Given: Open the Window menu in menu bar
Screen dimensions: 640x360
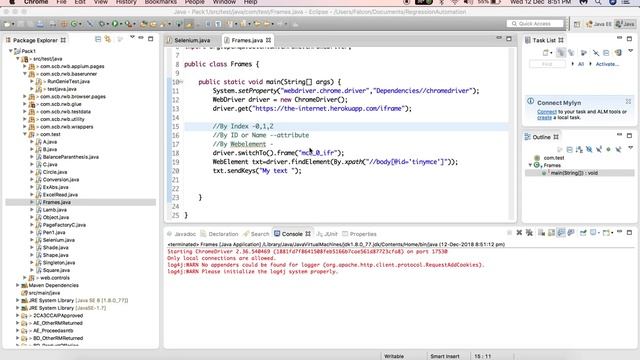Looking at the screenshot, I should click(x=224, y=2).
